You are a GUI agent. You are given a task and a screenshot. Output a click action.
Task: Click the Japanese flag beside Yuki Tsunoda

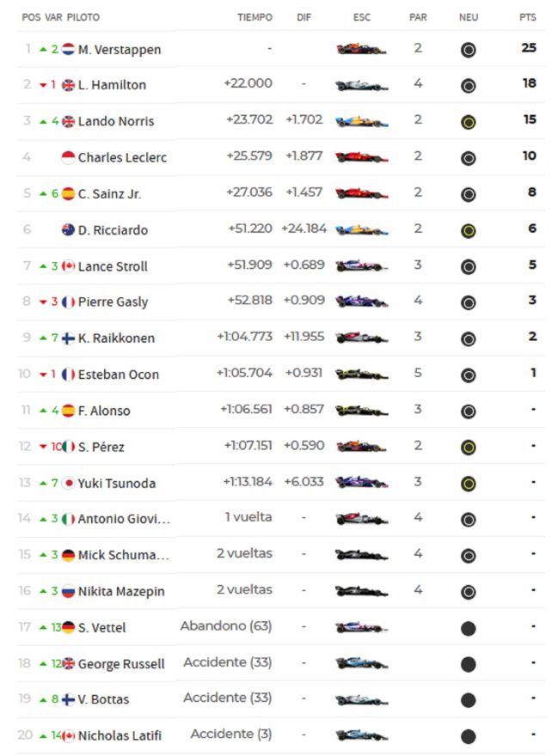click(x=69, y=483)
